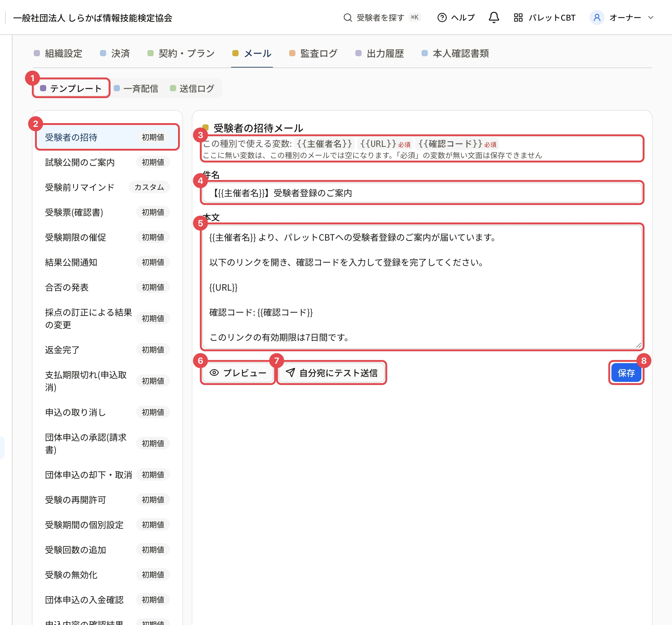Click the {{URL}} variable chip
The height and width of the screenshot is (625, 672).
coord(385,144)
